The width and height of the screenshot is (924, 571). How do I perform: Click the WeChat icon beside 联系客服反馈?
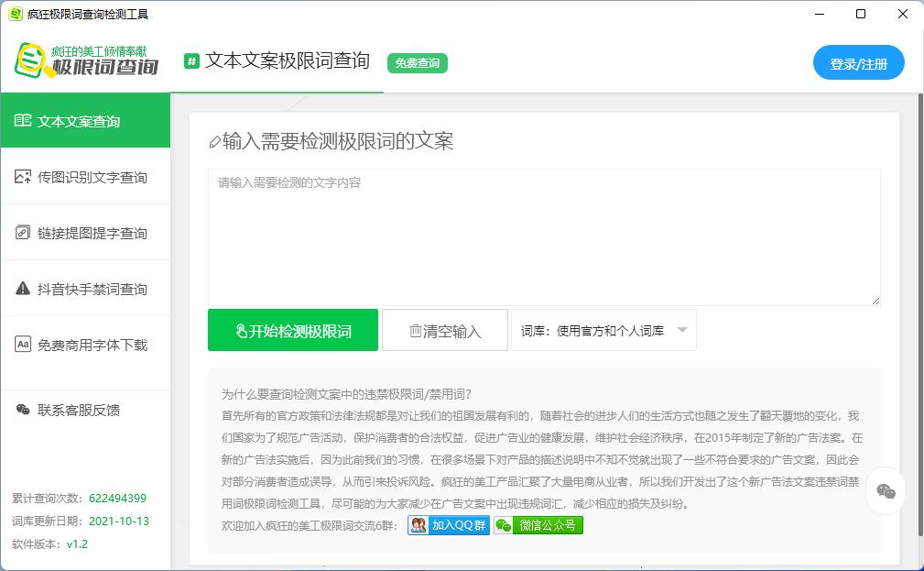(22, 410)
